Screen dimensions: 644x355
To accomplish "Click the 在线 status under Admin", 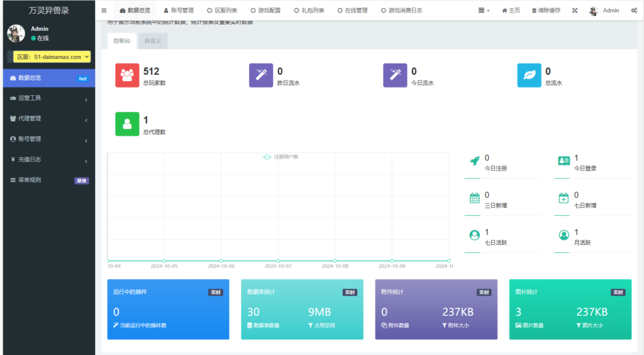I will coord(40,38).
